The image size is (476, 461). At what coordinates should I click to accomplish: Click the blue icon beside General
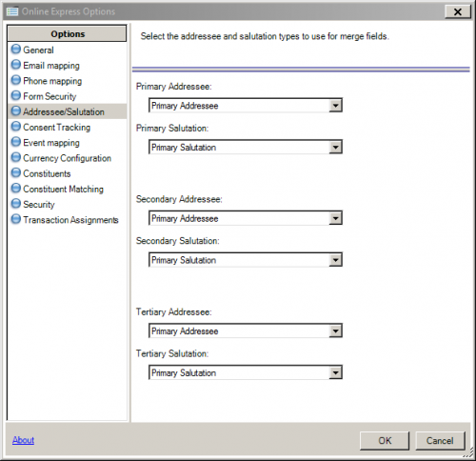pos(16,50)
